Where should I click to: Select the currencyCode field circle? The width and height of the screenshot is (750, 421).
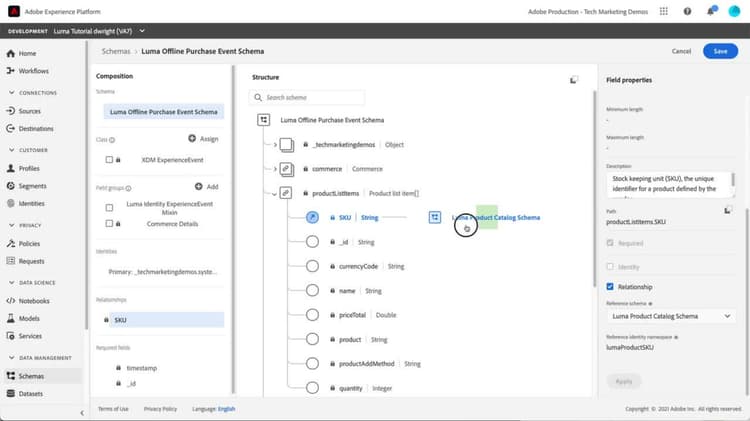point(312,266)
